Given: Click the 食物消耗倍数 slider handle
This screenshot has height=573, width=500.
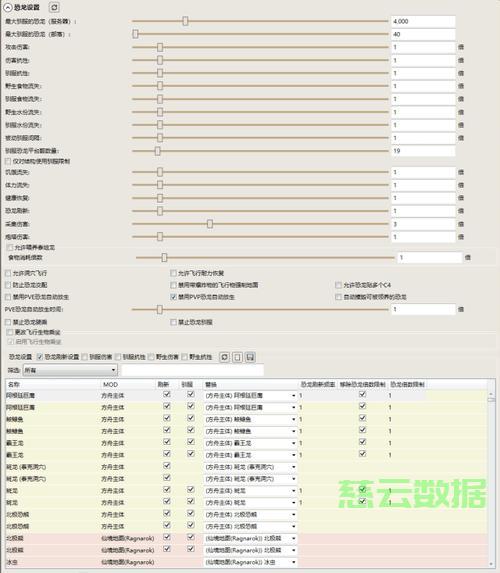Looking at the screenshot, I should pos(164,258).
